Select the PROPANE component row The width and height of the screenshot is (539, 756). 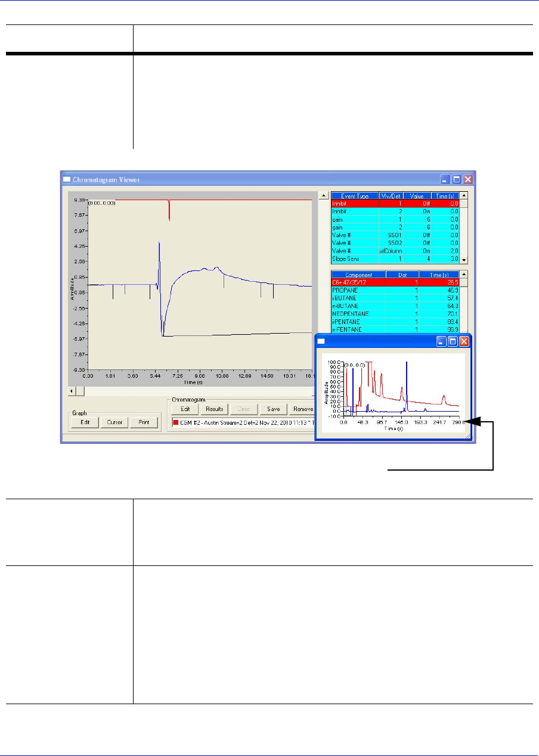pyautogui.click(x=395, y=290)
